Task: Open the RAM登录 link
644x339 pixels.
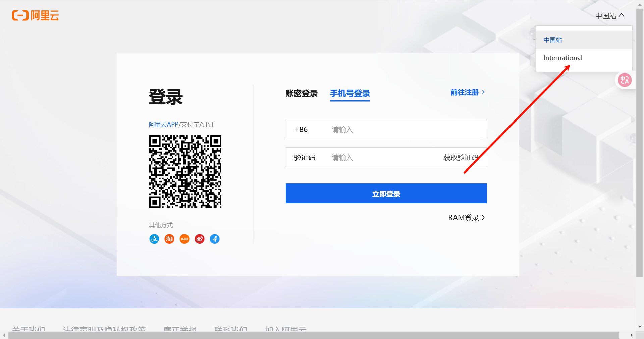Action: 466,218
